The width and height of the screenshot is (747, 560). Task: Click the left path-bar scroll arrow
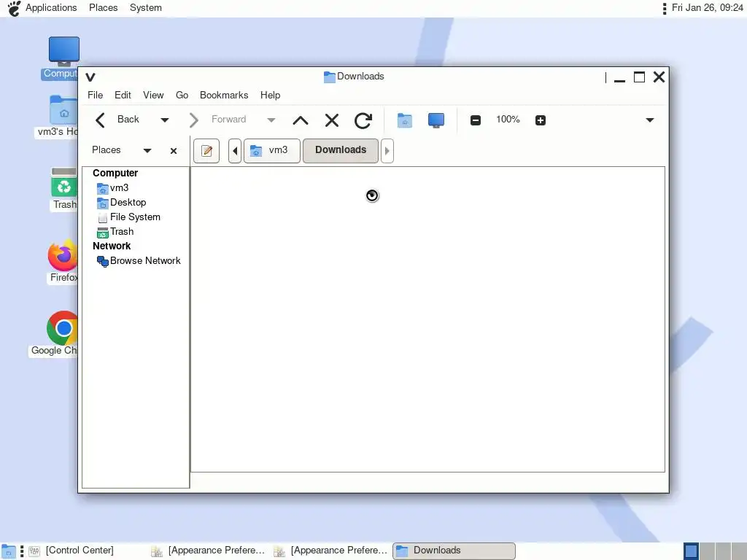point(235,151)
